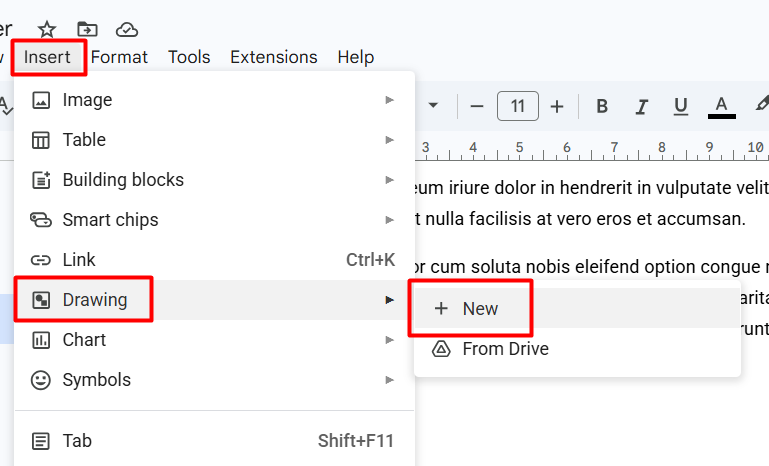Click the Symbols emoji icon

41,380
